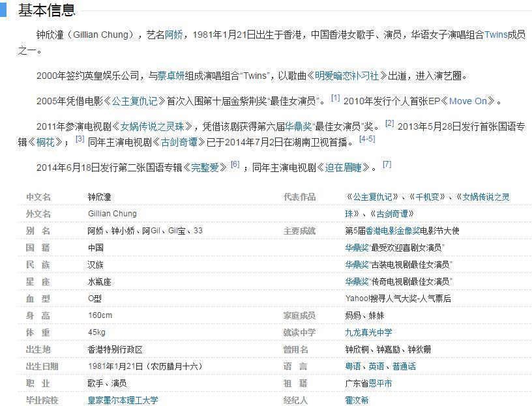Follow the 明爱暗恋补习社 song link
The width and height of the screenshot is (532, 406).
(346, 76)
